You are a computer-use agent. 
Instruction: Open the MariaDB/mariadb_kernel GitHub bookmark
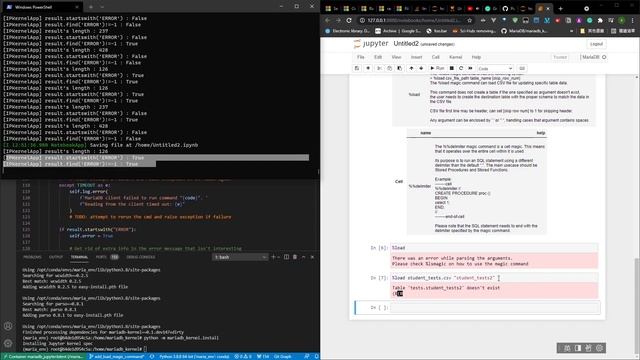(x=524, y=31)
